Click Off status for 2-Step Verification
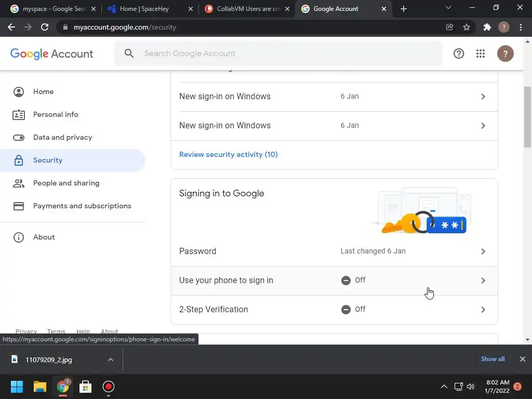This screenshot has height=399, width=532. click(353, 309)
